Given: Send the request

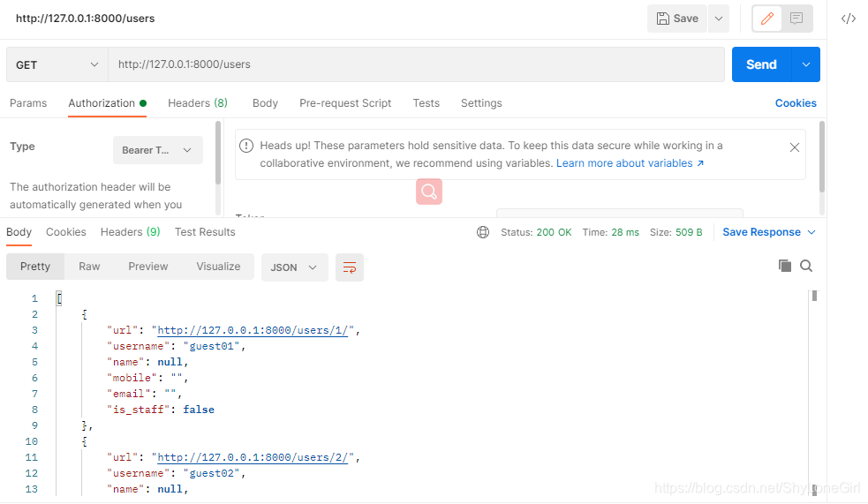Looking at the screenshot, I should 762,64.
